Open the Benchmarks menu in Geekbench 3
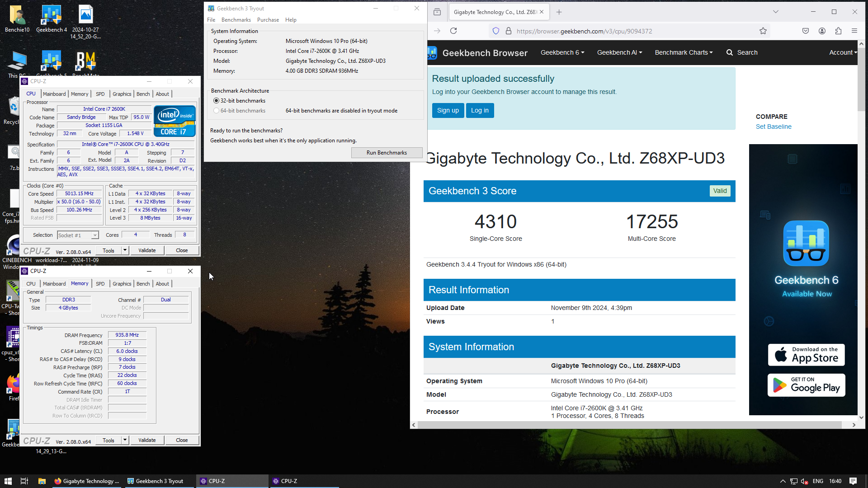 coord(236,20)
